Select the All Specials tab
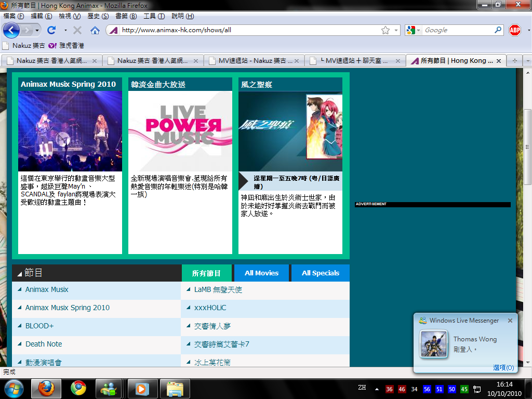This screenshot has width=532, height=399. click(x=320, y=273)
